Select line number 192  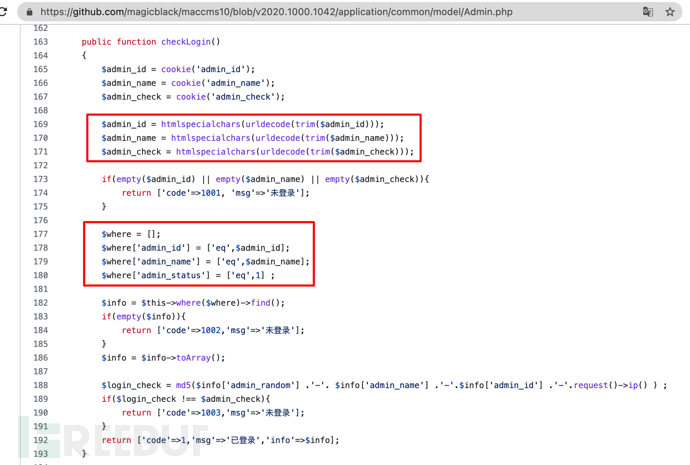[40, 440]
